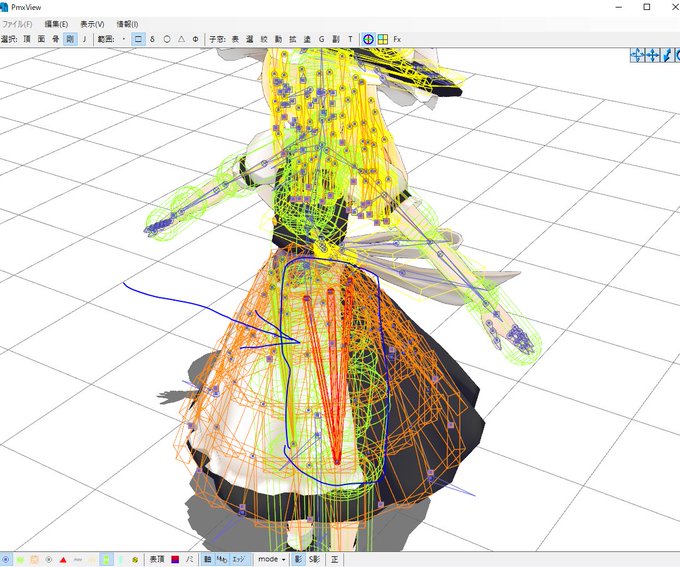Click the red-purple color square
The image size is (680, 567).
click(x=175, y=560)
